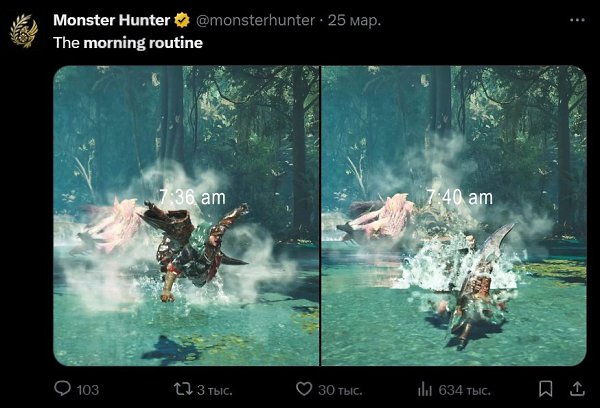
Task: Open the right screenshot image
Action: [x=454, y=215]
